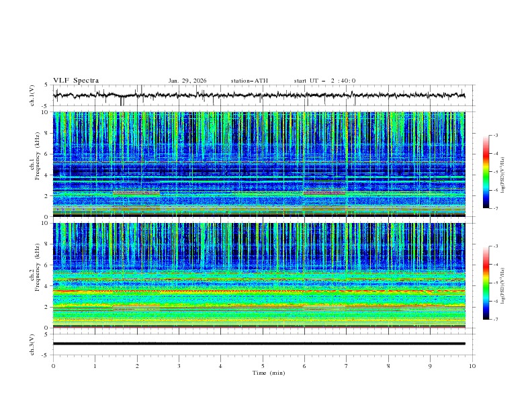Click time axis tick label "7"
The width and height of the screenshot is (532, 411).
pos(347,366)
